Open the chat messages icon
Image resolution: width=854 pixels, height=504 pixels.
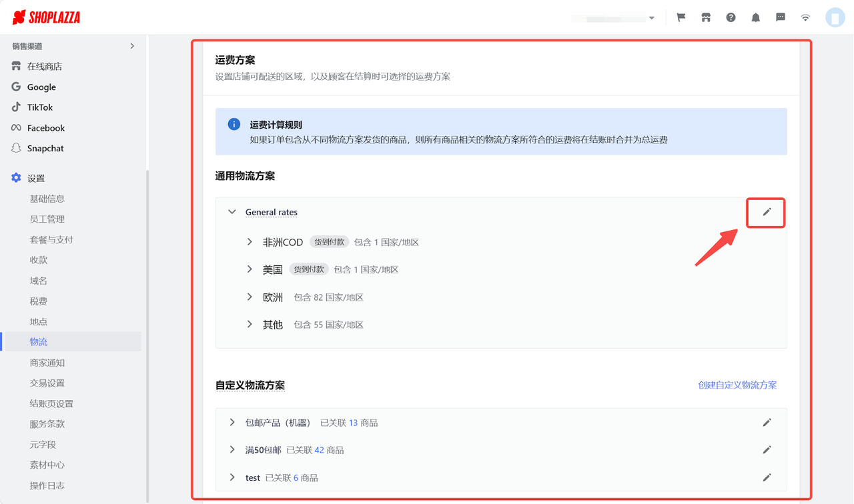tap(780, 17)
